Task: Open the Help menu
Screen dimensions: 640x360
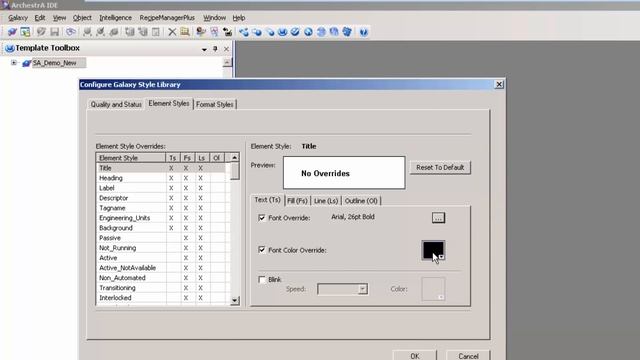Action: coord(239,18)
